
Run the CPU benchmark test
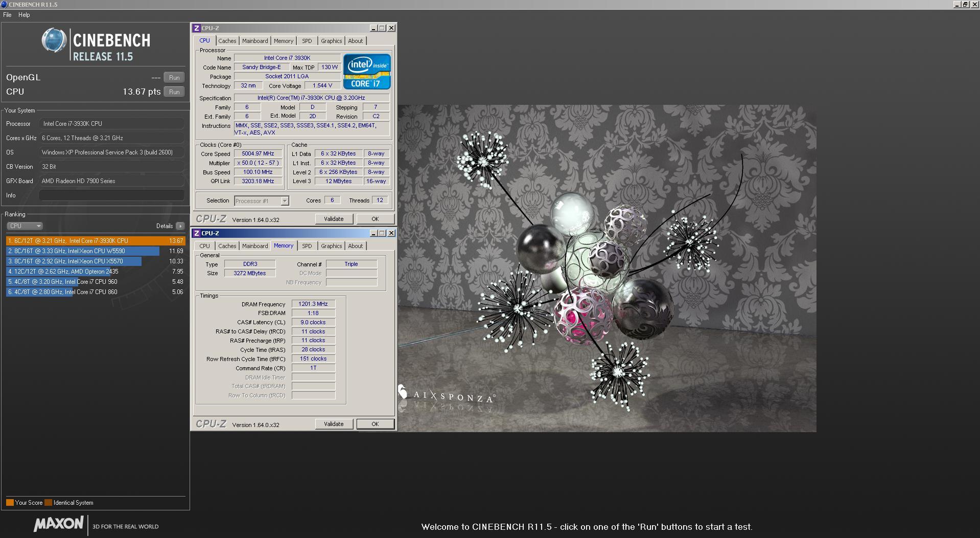click(174, 92)
